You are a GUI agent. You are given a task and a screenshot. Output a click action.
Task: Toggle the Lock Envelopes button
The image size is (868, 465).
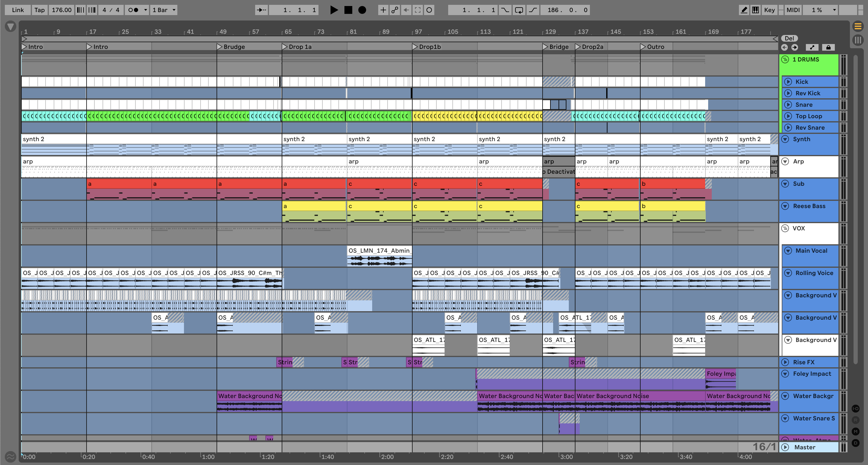828,48
